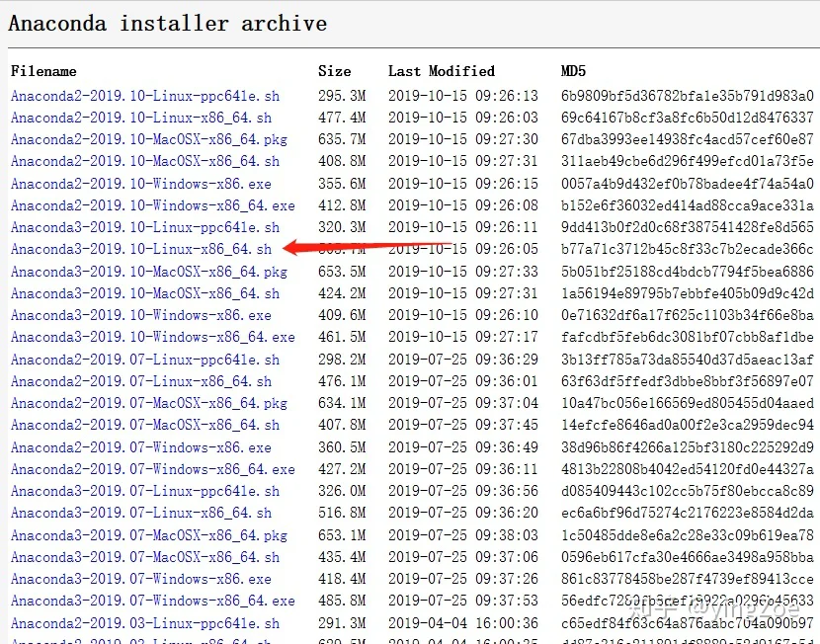The height and width of the screenshot is (644, 820).
Task: Download Anaconda2-2019.07-MacOSX-x86_64.pkg
Action: tap(149, 403)
